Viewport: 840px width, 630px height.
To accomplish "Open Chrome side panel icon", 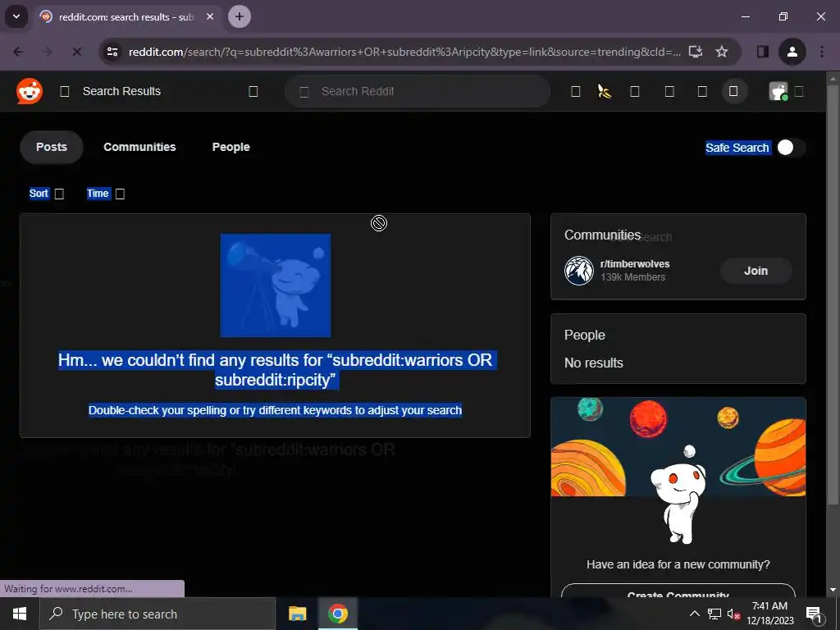I will click(762, 52).
